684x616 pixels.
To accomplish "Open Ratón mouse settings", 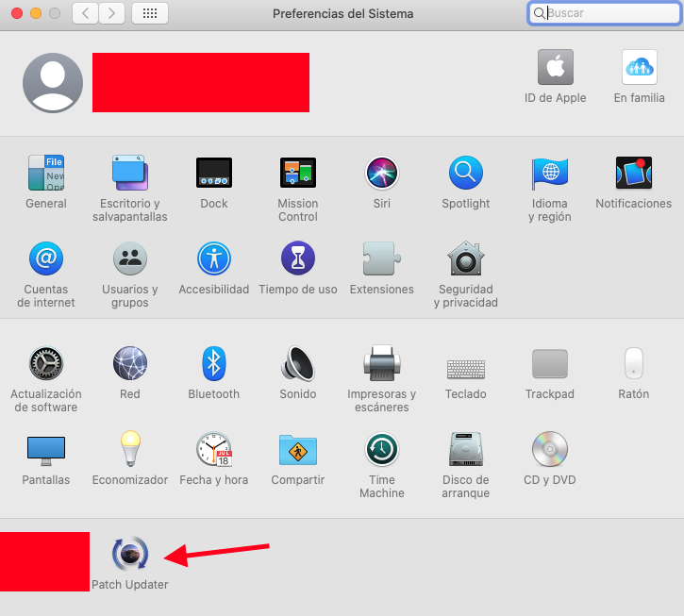I will [634, 363].
